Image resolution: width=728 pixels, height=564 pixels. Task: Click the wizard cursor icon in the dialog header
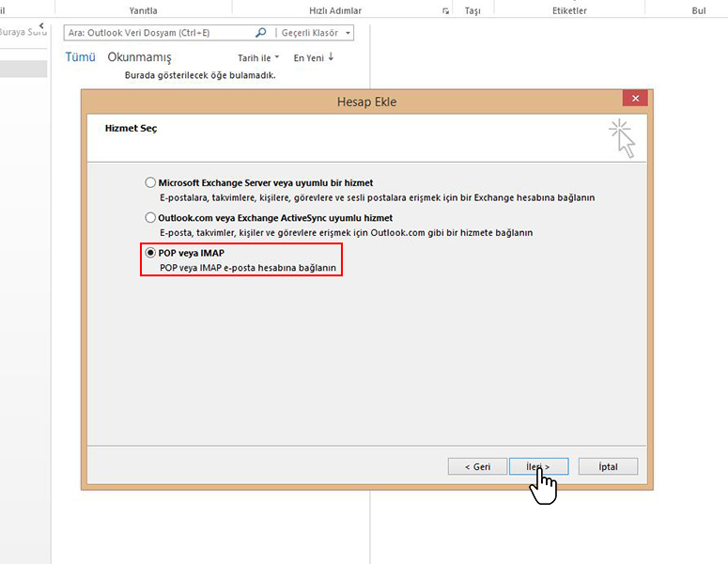click(x=622, y=137)
